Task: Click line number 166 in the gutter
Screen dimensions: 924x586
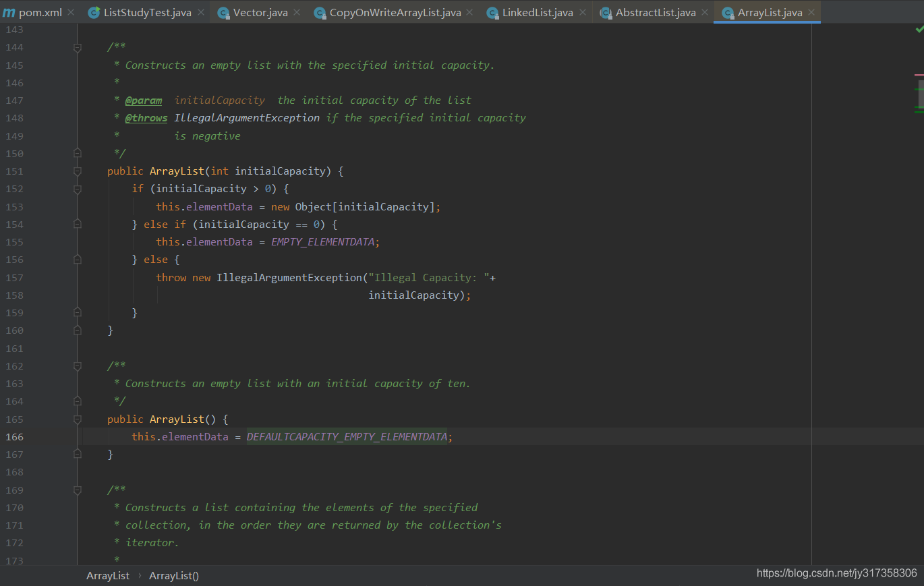Action: point(14,437)
